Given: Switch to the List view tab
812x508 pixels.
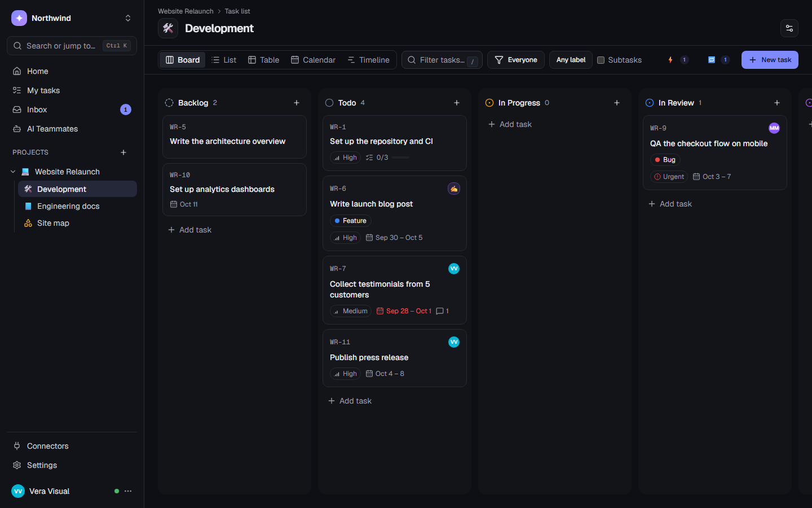Looking at the screenshot, I should tap(224, 60).
